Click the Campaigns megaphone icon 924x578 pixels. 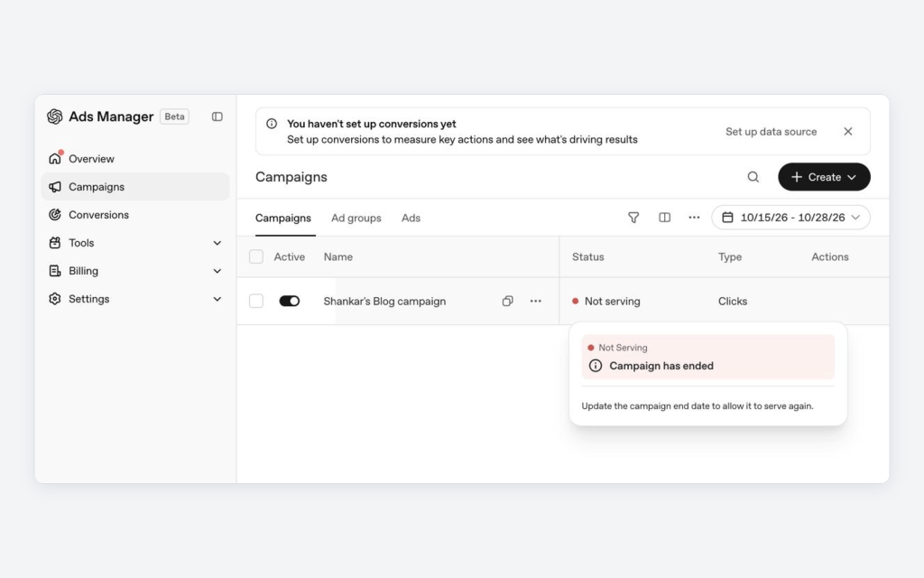pyautogui.click(x=55, y=186)
